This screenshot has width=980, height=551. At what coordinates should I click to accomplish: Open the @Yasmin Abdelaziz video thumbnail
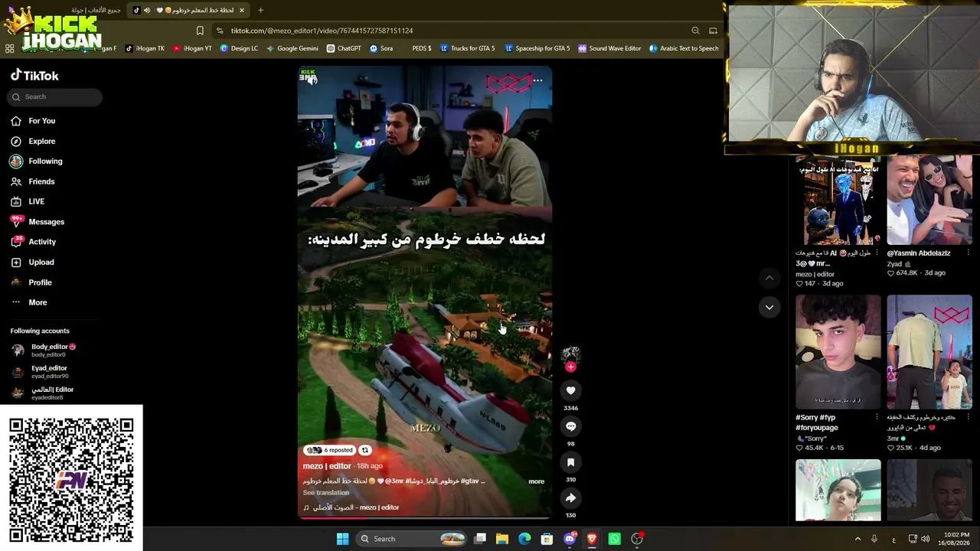click(929, 201)
